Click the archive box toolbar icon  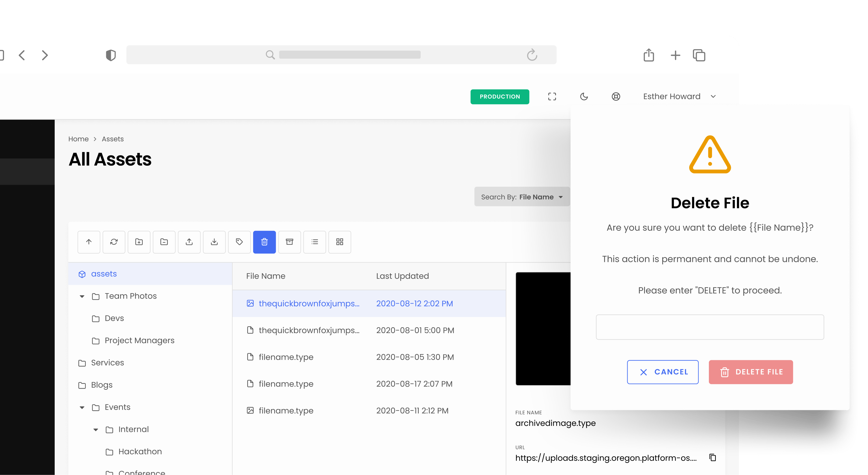point(289,242)
